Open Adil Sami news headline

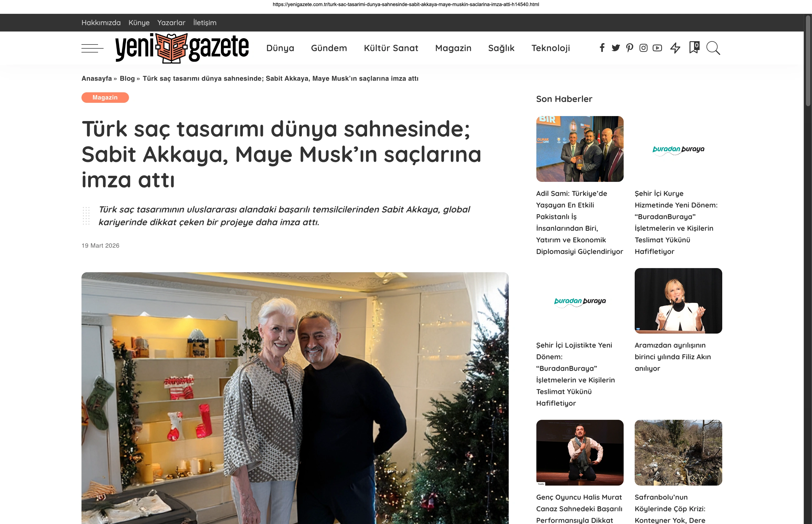click(x=579, y=222)
